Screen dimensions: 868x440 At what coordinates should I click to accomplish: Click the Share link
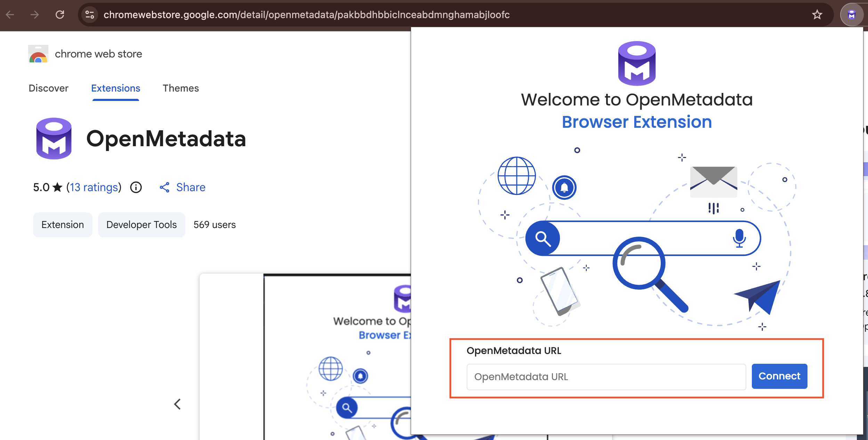(x=191, y=187)
